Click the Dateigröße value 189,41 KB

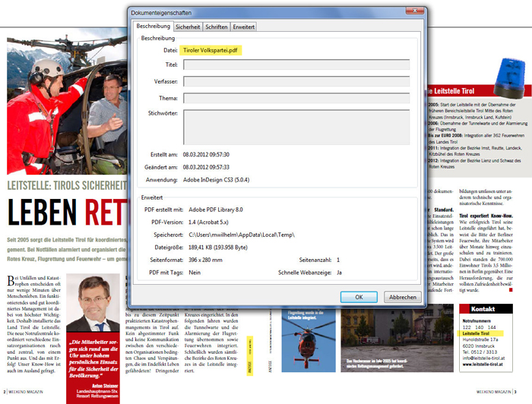click(x=218, y=248)
